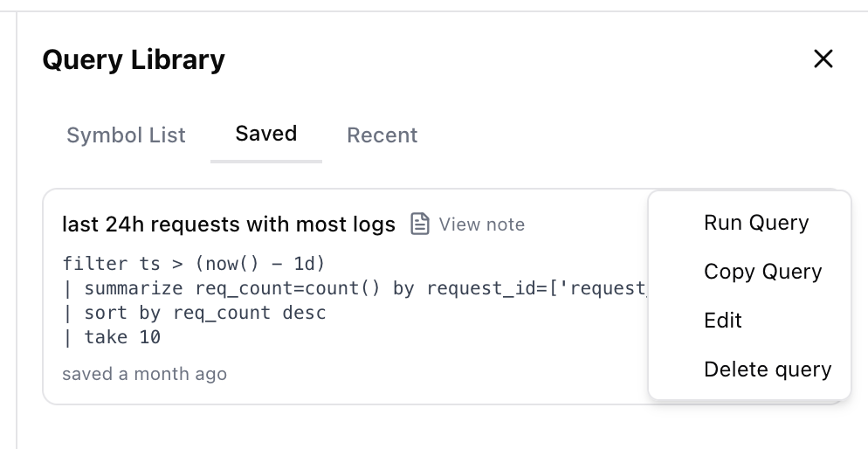Click the 'take 10' code line
The width and height of the screenshot is (868, 449).
click(111, 337)
